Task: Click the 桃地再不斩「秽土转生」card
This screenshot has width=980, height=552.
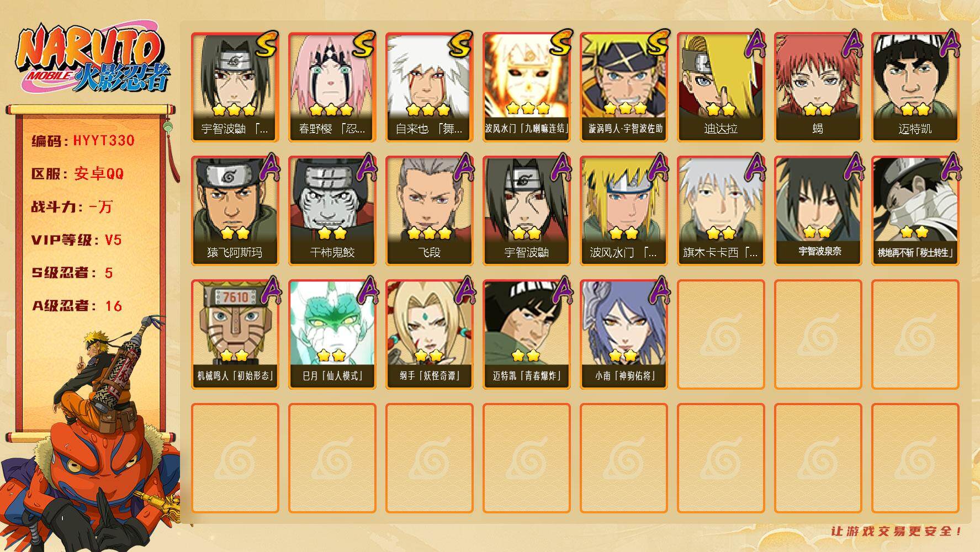Action: tap(915, 211)
